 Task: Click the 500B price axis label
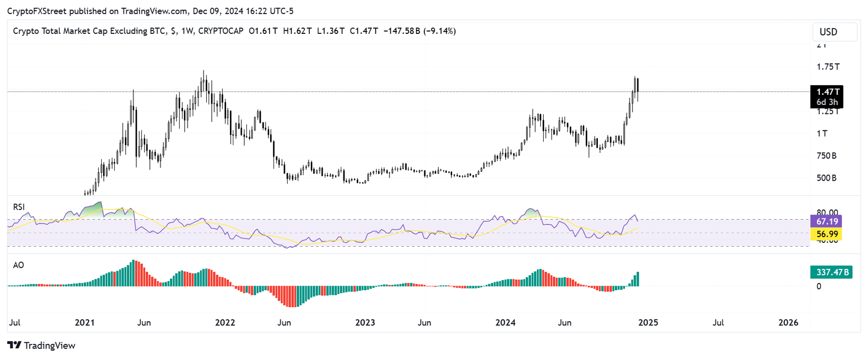click(827, 178)
